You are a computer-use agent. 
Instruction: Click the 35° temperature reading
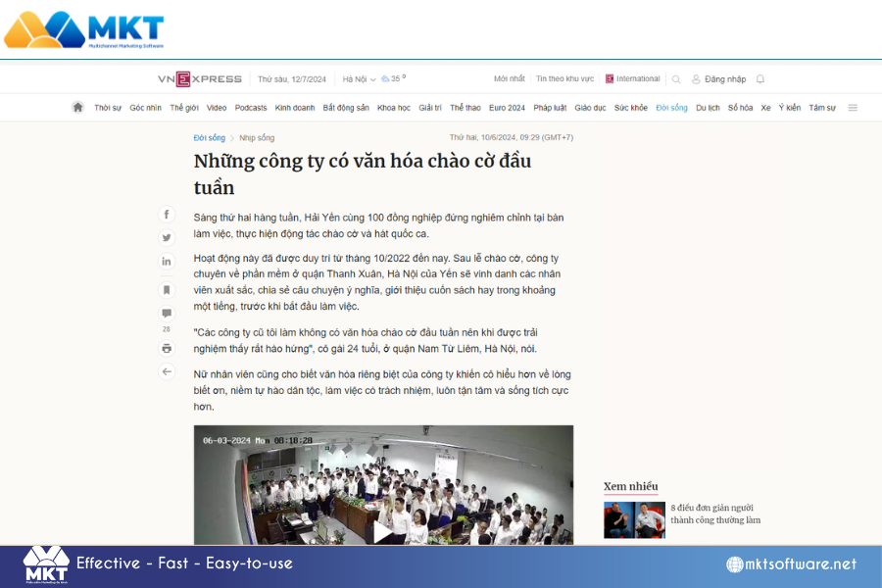click(398, 78)
